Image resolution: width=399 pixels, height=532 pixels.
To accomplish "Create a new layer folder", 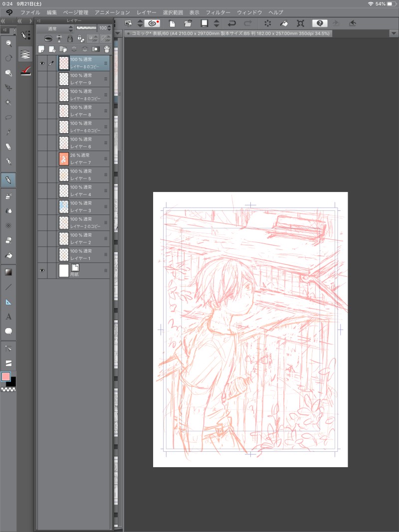I will click(63, 49).
